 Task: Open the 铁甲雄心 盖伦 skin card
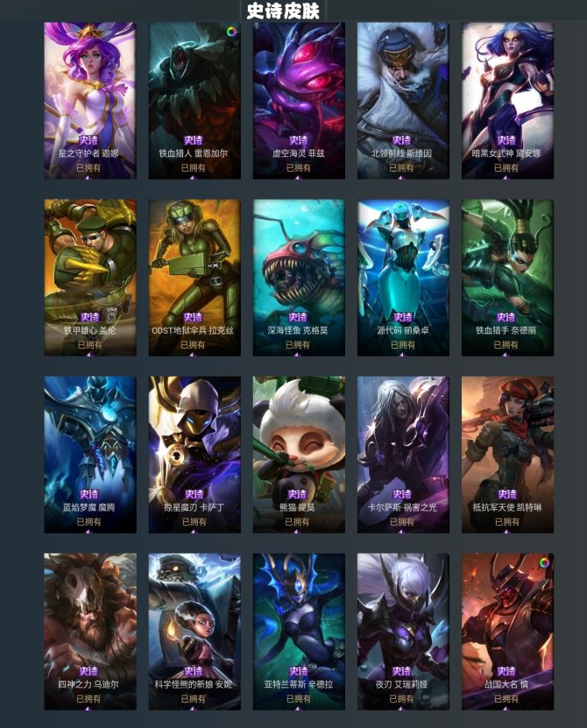(x=90, y=278)
